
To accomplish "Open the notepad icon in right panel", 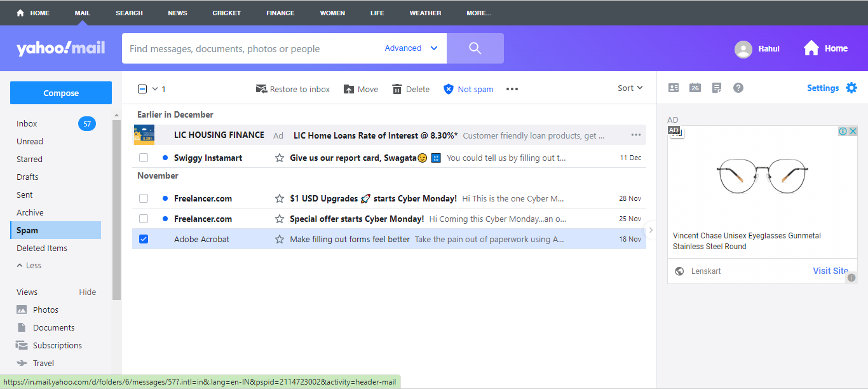I will (x=717, y=88).
